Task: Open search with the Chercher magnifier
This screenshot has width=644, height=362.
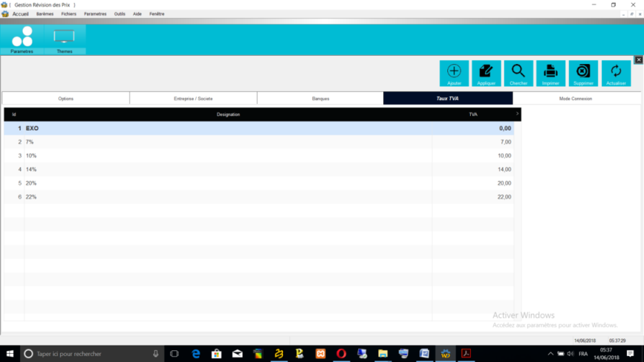Action: point(518,72)
